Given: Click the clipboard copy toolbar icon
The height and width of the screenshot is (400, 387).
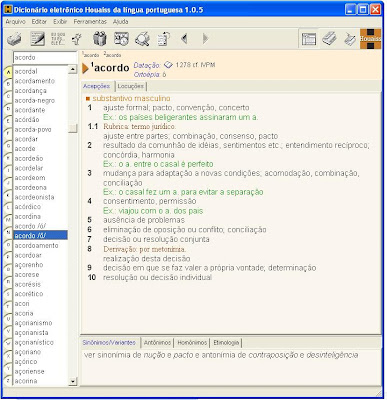Looking at the screenshot, I should [x=164, y=39].
